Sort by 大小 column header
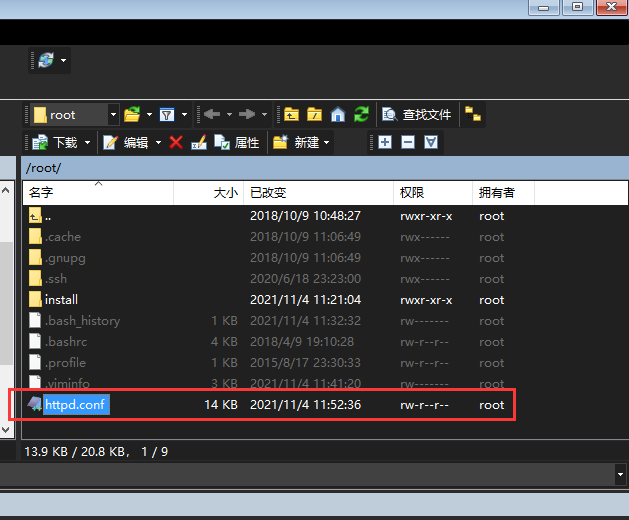Image resolution: width=629 pixels, height=520 pixels. click(x=209, y=193)
